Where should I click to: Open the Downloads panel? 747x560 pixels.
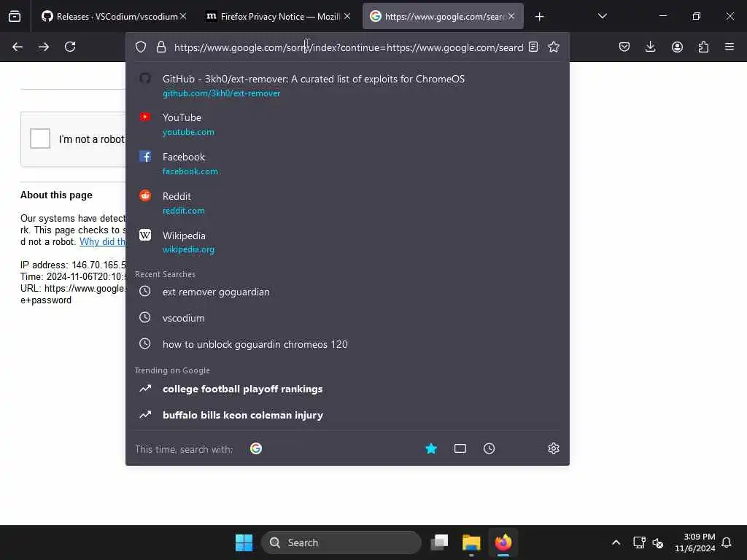tap(650, 47)
